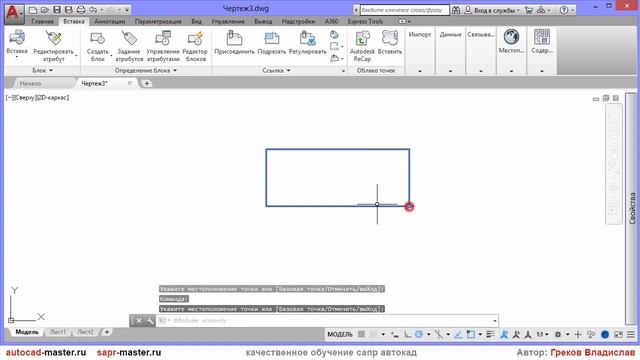Toggle snap mode in status bar

point(373,334)
